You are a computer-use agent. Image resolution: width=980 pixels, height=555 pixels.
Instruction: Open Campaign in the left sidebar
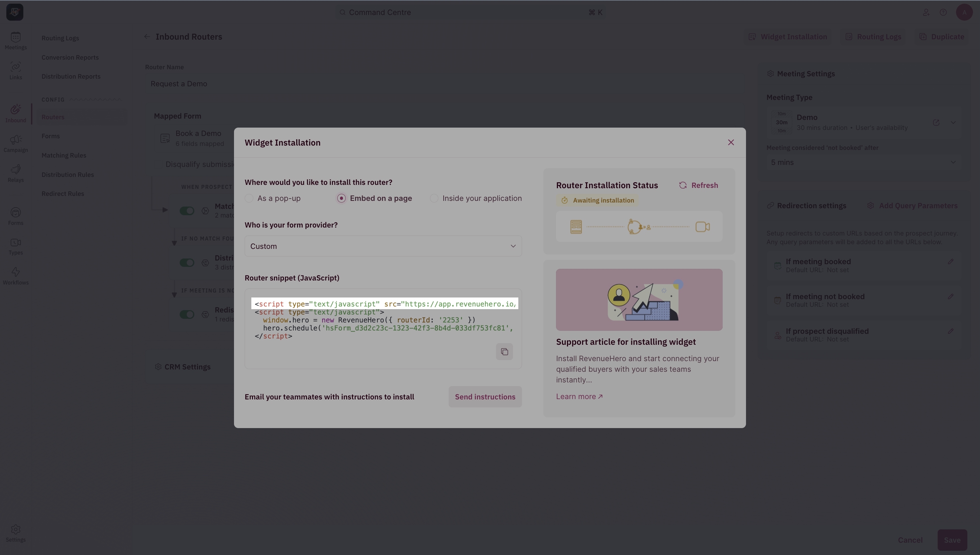[16, 144]
